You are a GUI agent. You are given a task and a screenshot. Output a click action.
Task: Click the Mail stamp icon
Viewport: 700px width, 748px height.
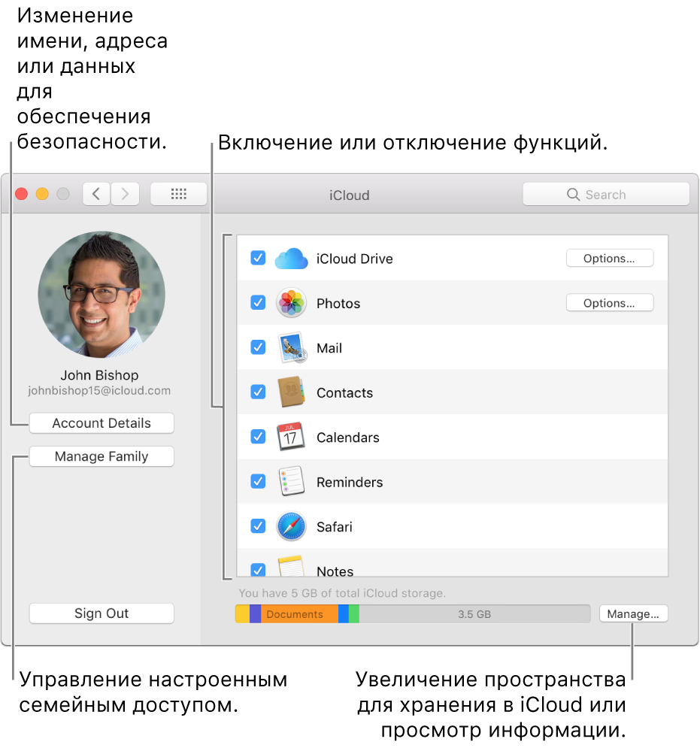(292, 348)
